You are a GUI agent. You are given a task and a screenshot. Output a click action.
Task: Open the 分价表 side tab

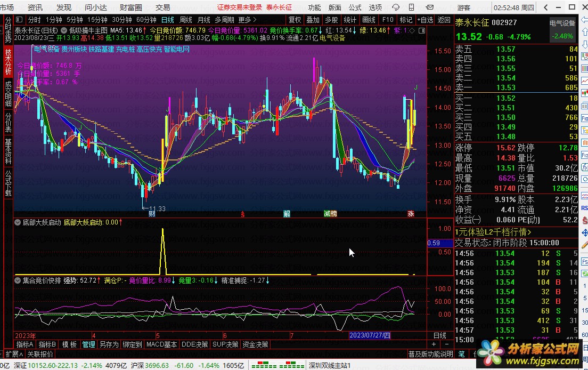pyautogui.click(x=8, y=122)
